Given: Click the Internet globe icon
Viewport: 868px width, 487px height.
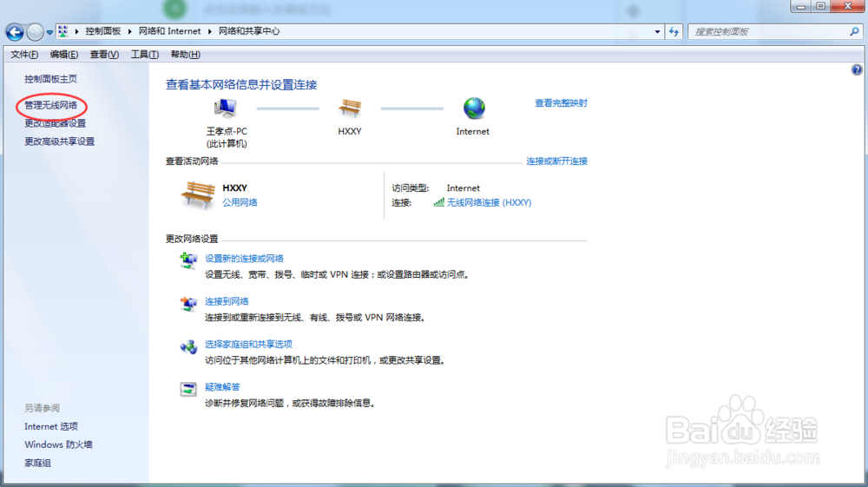Looking at the screenshot, I should pyautogui.click(x=474, y=108).
